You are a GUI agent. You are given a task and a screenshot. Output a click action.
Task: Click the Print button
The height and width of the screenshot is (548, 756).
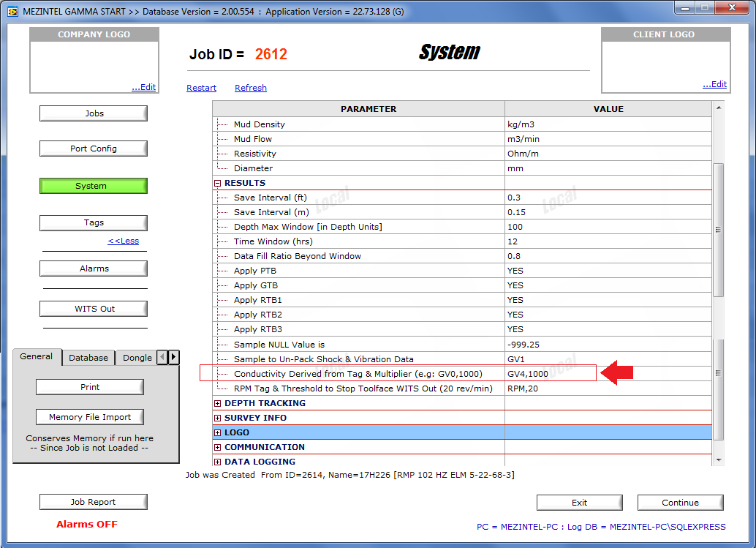[x=90, y=387]
